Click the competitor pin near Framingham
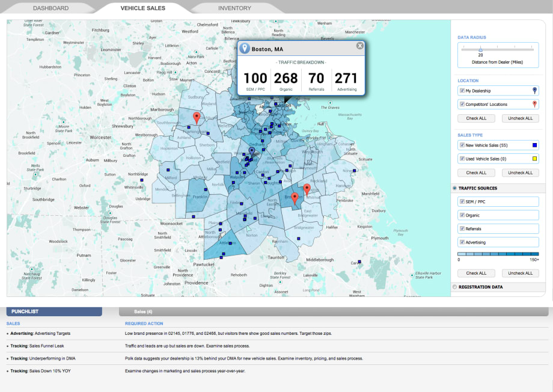 pyautogui.click(x=196, y=117)
